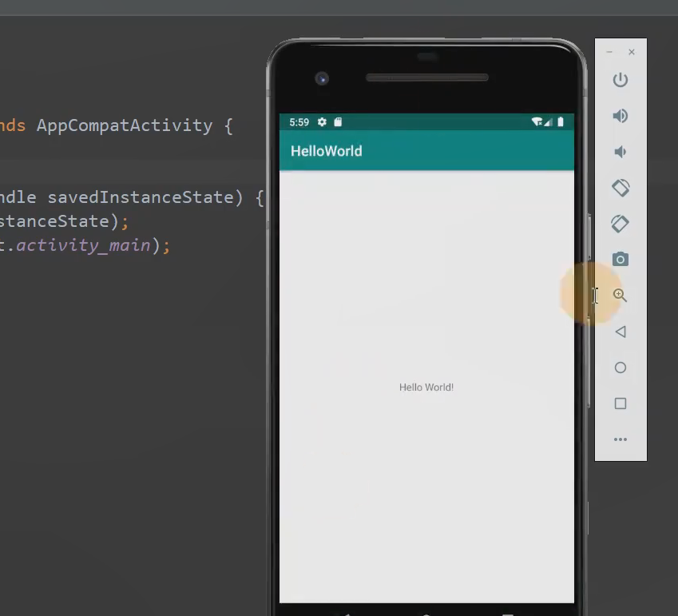Lower volume with the volume down icon
Screen dimensions: 678x616
620,152
